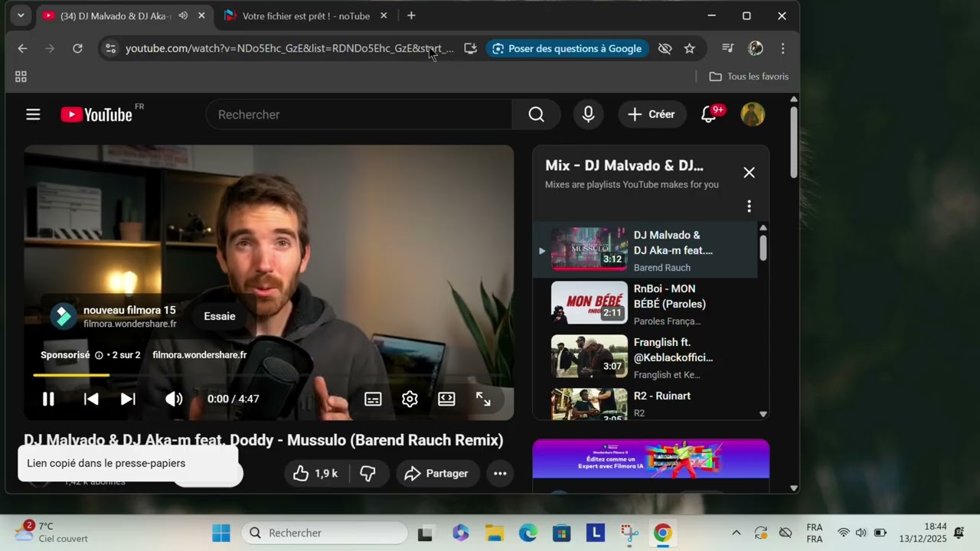Play RnBoi - MON BÉBÉ from playlist

click(x=645, y=304)
